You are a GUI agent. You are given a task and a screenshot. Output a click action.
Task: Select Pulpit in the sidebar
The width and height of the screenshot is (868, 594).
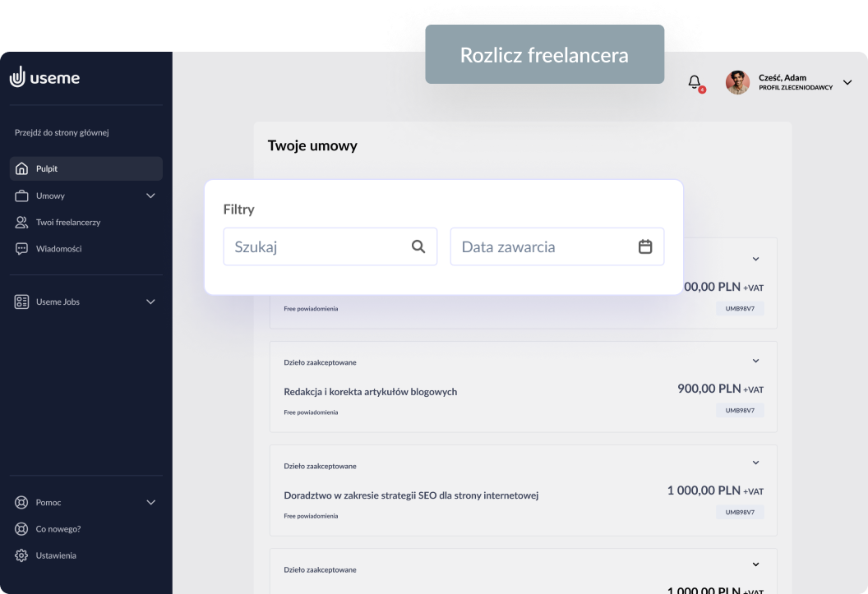click(85, 168)
